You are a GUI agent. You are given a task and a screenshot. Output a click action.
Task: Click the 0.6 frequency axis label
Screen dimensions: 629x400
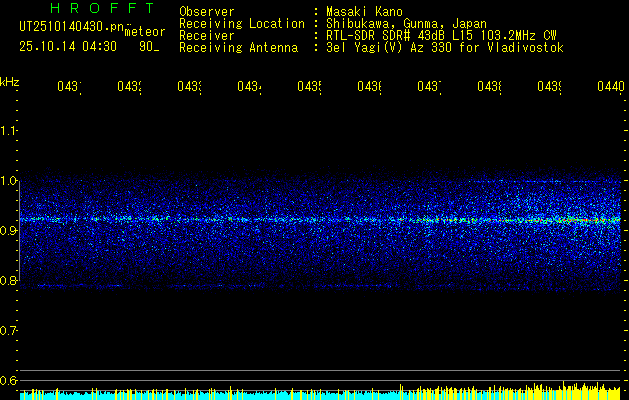click(x=8, y=380)
